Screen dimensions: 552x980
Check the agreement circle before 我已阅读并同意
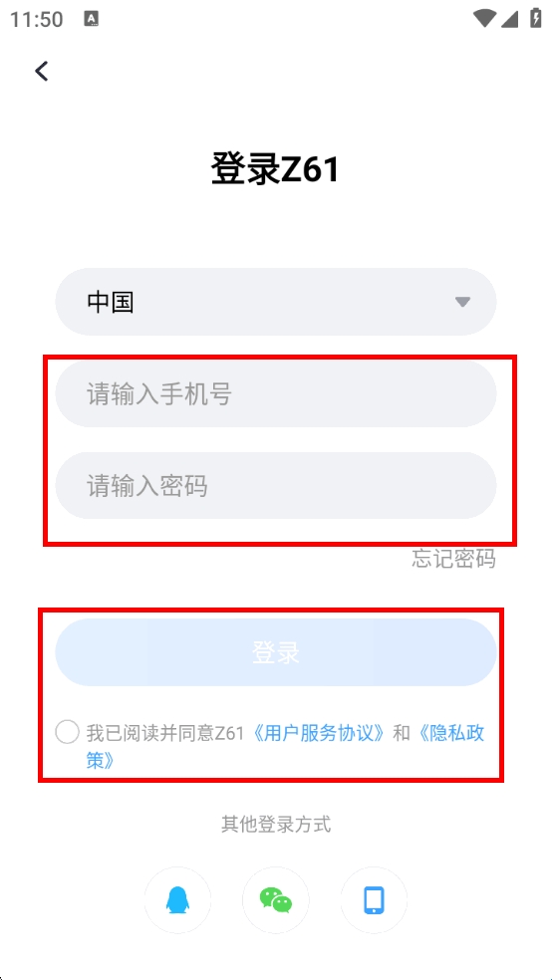click(67, 732)
